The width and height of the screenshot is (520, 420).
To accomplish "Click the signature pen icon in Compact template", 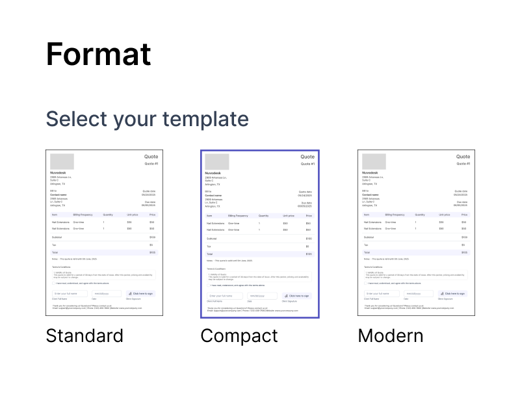I will click(286, 296).
